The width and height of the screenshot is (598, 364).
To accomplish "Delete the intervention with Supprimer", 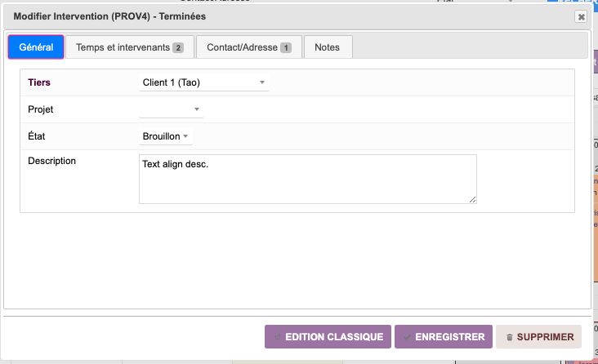I will pos(539,336).
